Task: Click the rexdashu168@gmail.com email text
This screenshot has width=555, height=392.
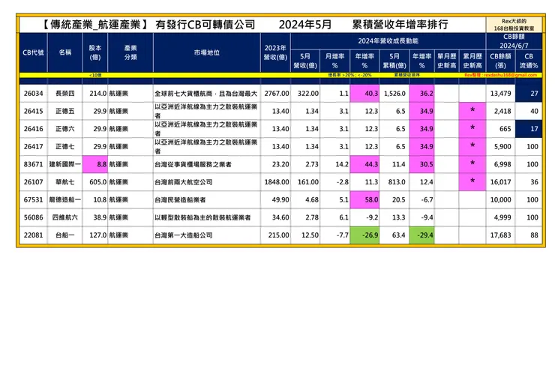Action: click(511, 75)
